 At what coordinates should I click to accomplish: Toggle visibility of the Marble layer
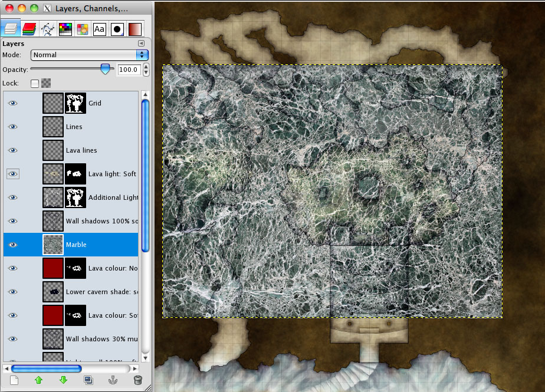(13, 245)
